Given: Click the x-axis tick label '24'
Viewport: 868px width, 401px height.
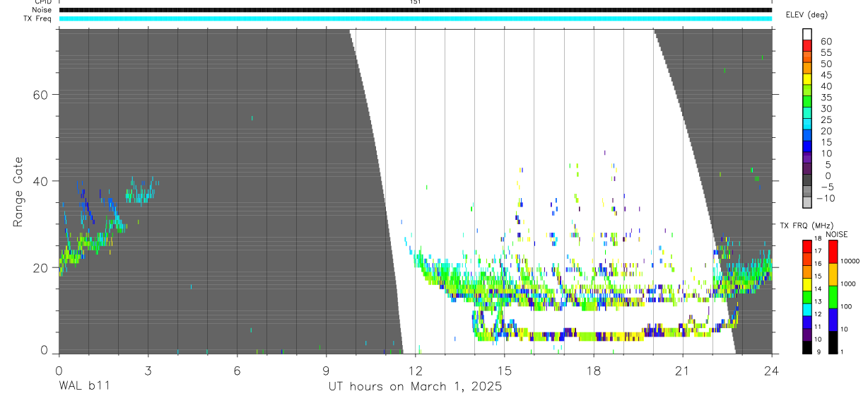Looking at the screenshot, I should pos(771,371).
